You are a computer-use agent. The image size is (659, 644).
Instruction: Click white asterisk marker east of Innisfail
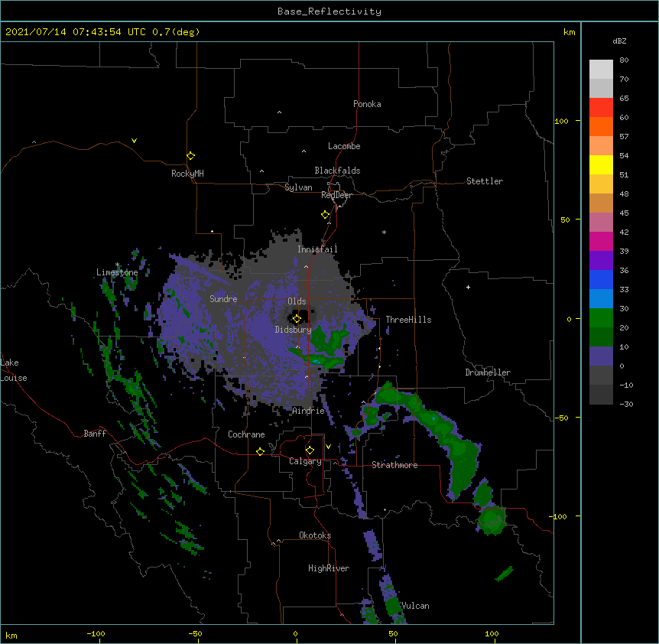click(384, 232)
